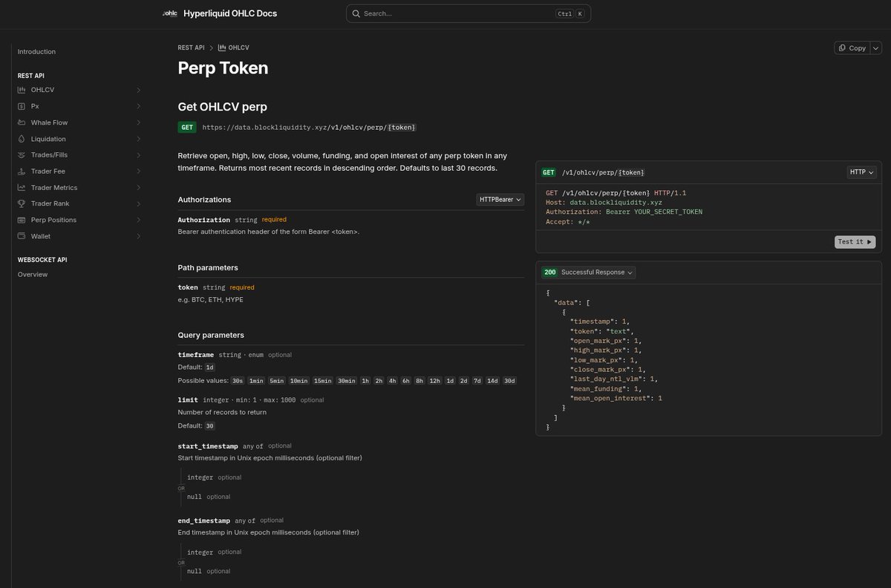Expand the Px sidebar section

(138, 106)
